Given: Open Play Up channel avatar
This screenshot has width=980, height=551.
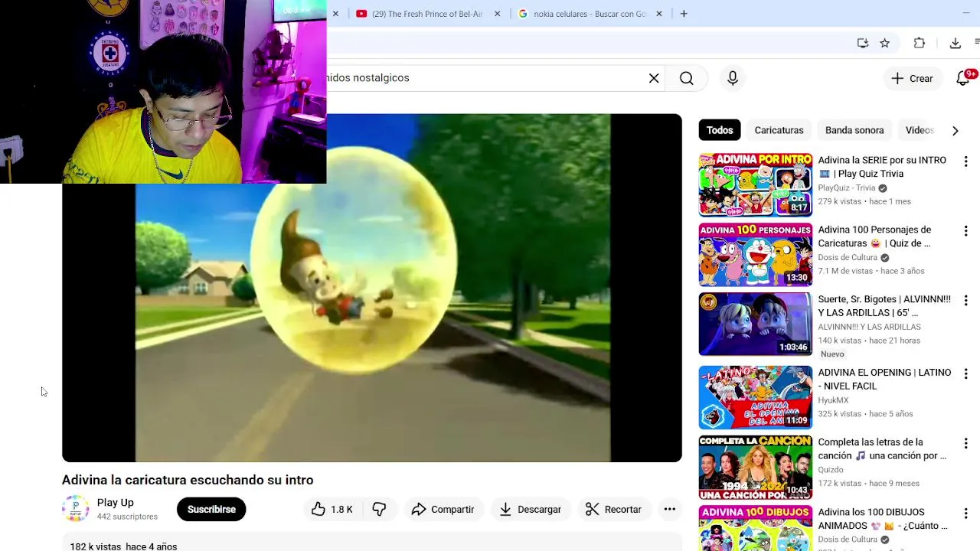Looking at the screenshot, I should [75, 509].
